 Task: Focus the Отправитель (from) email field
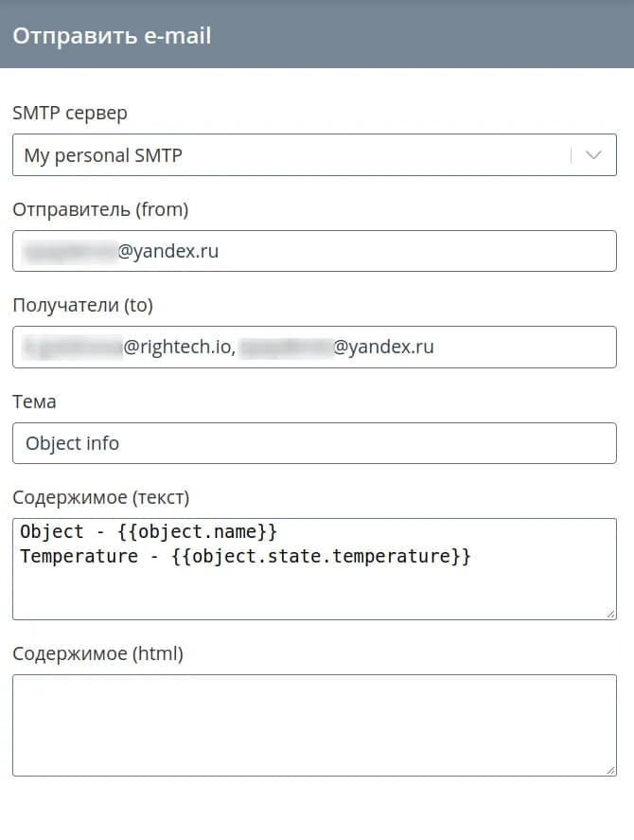[313, 251]
